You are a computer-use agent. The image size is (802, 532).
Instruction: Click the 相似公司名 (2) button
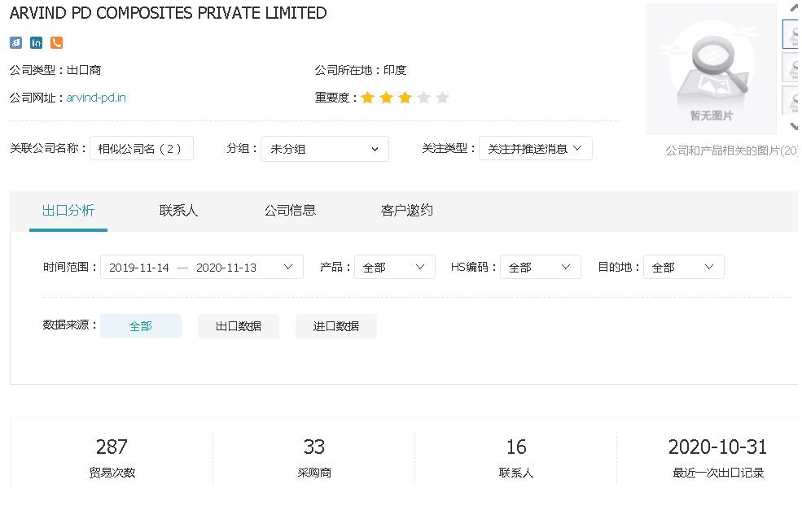pos(142,149)
